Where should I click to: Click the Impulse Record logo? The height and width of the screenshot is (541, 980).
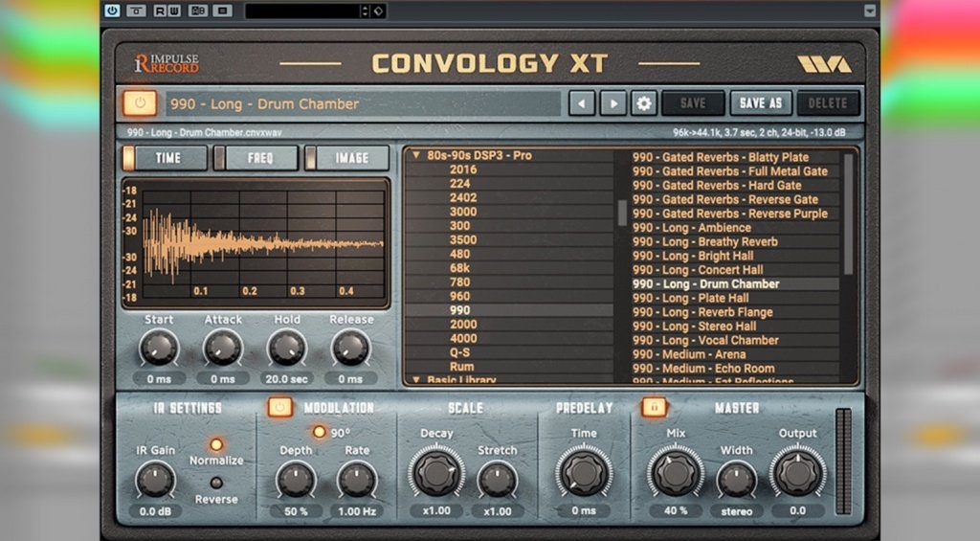pos(167,65)
